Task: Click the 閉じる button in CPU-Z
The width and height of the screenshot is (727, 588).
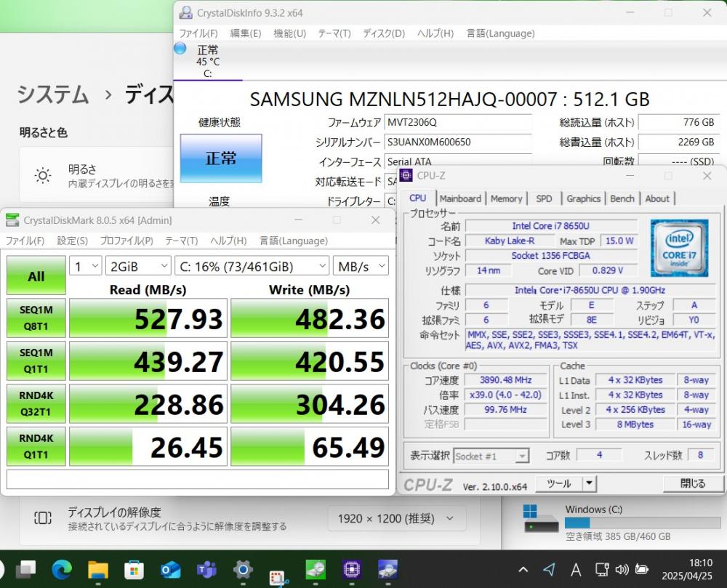Action: [693, 483]
